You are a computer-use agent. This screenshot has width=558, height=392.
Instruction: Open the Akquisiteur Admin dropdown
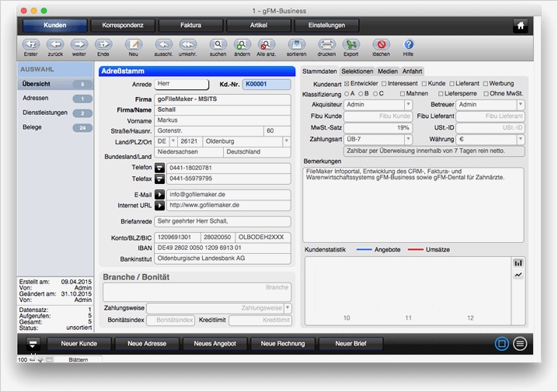(408, 105)
